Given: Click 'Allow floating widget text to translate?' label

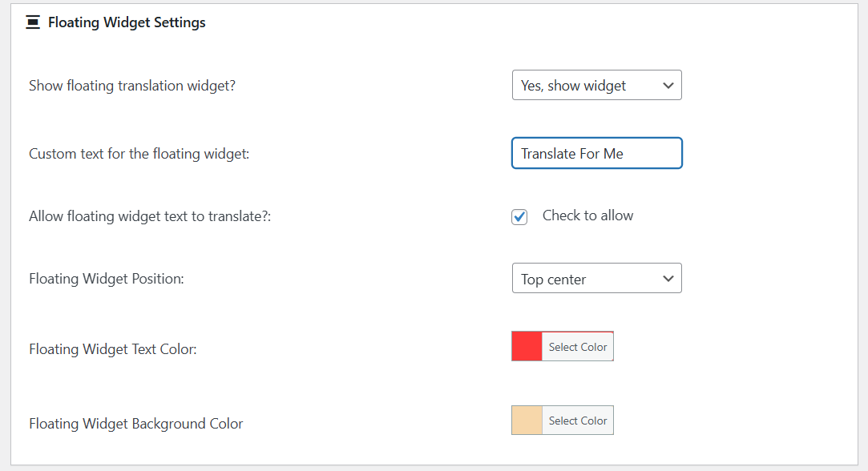Looking at the screenshot, I should [150, 216].
